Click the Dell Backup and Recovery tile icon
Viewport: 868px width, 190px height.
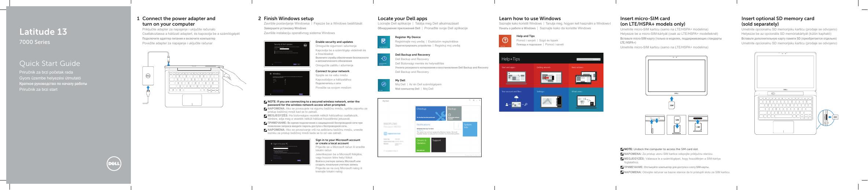383,60
